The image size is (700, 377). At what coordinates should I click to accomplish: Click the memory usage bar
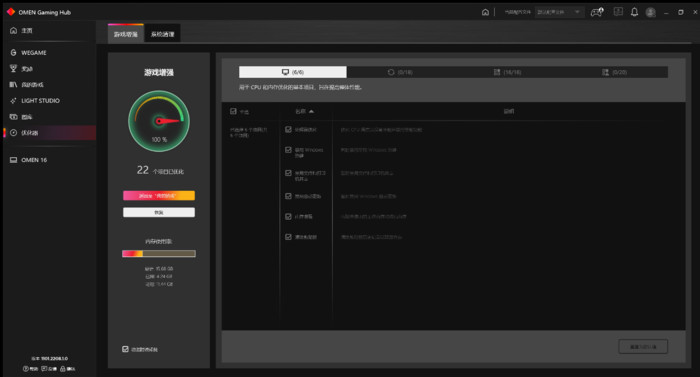coord(159,254)
